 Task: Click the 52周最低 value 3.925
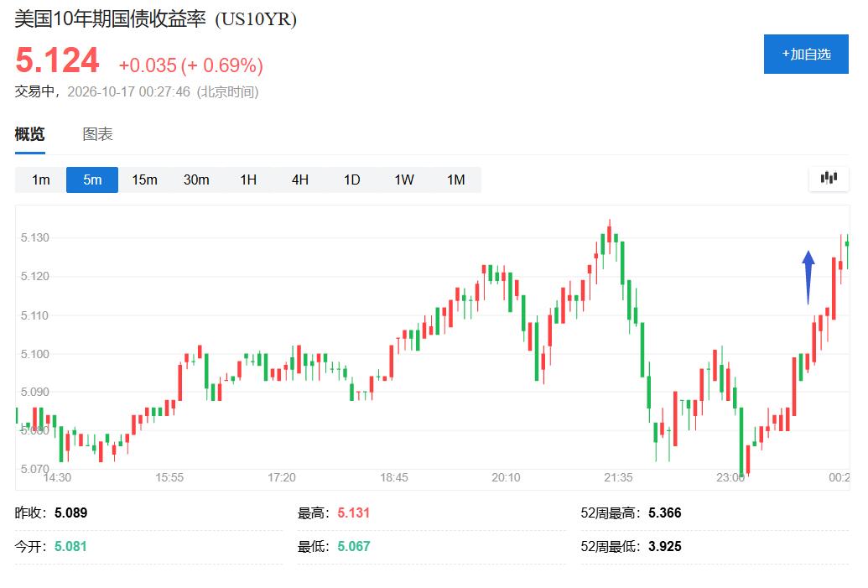pyautogui.click(x=665, y=546)
